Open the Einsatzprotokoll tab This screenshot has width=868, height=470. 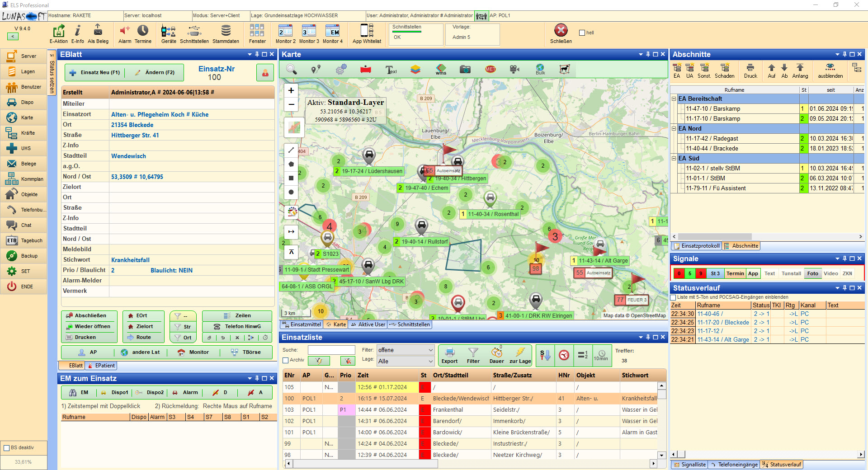[x=697, y=246]
